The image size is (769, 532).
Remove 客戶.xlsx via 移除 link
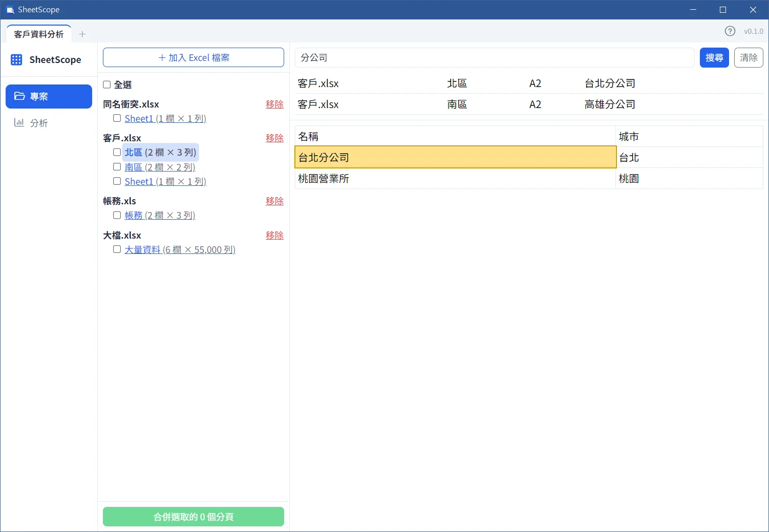274,138
